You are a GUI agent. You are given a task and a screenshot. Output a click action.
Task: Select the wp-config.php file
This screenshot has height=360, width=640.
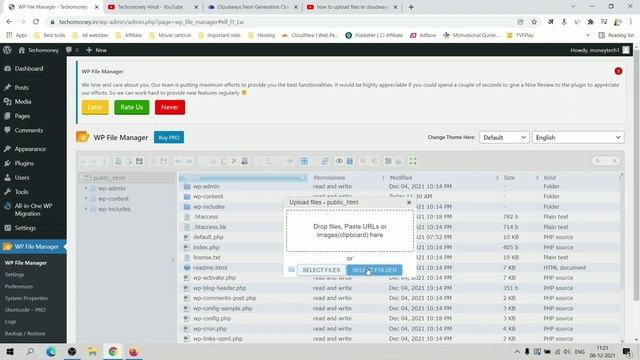[212, 318]
